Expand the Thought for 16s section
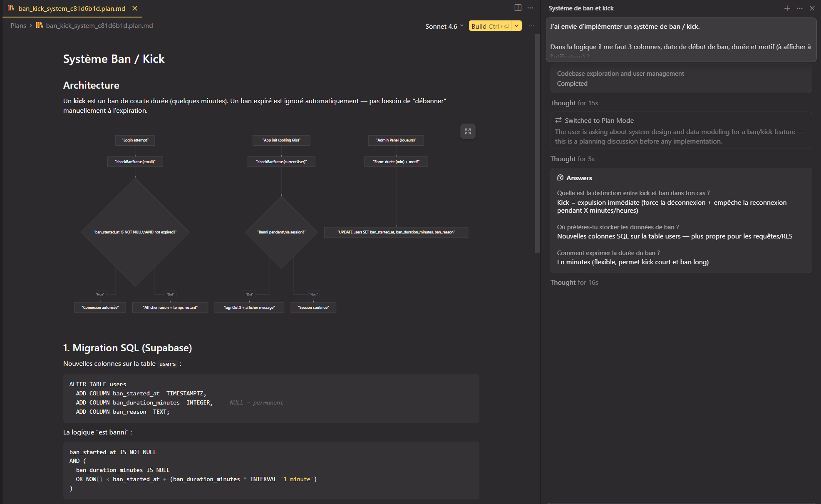The image size is (821, 504). click(x=574, y=283)
